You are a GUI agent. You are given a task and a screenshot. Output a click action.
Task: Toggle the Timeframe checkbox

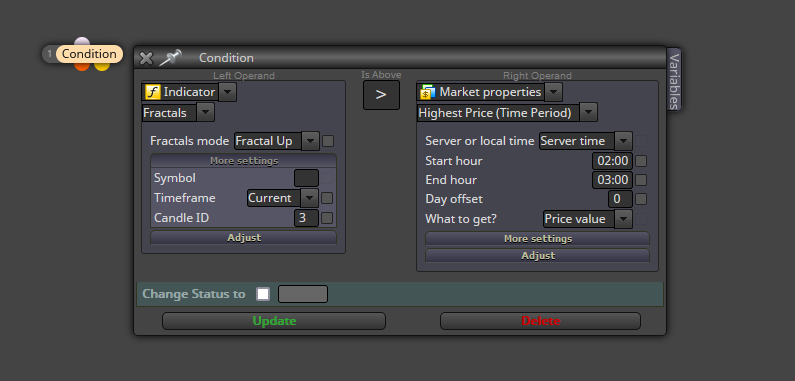328,198
